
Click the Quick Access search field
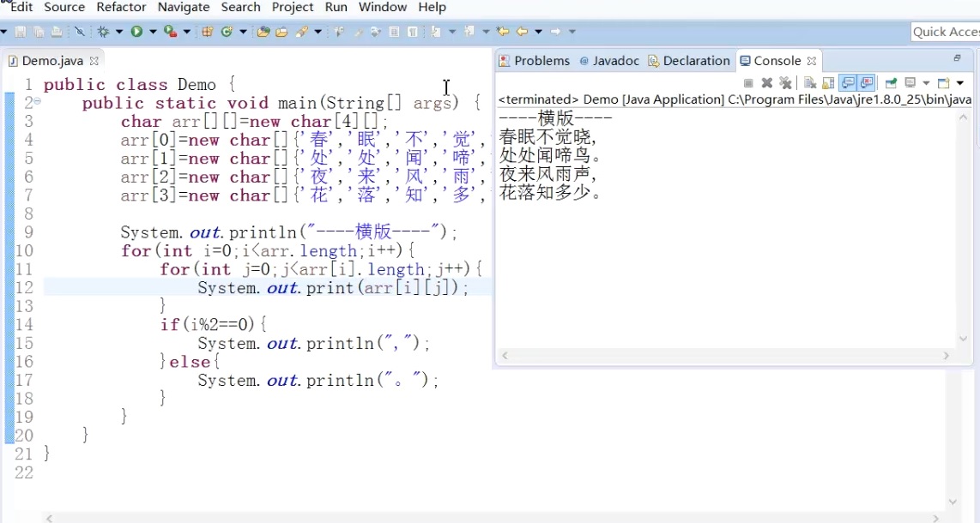(x=945, y=32)
